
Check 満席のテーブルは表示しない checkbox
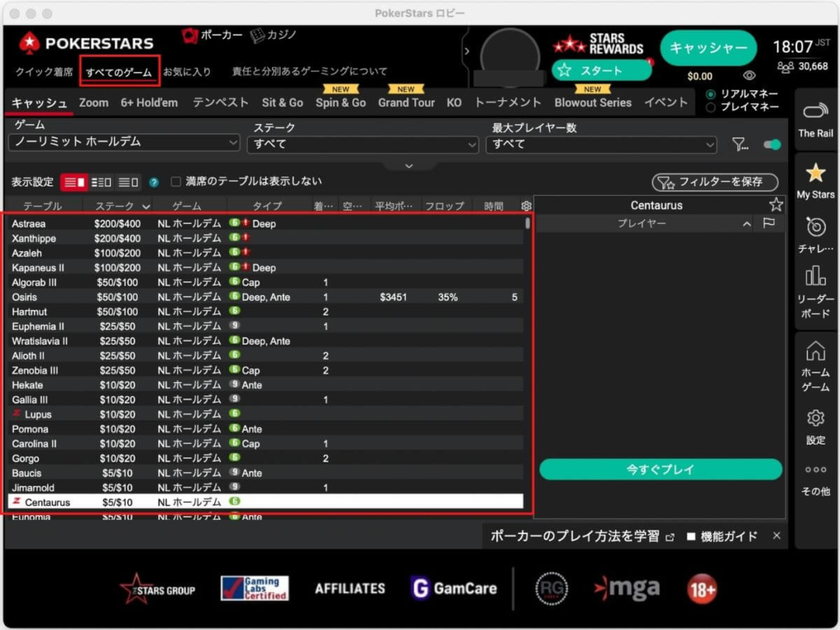coord(176,181)
